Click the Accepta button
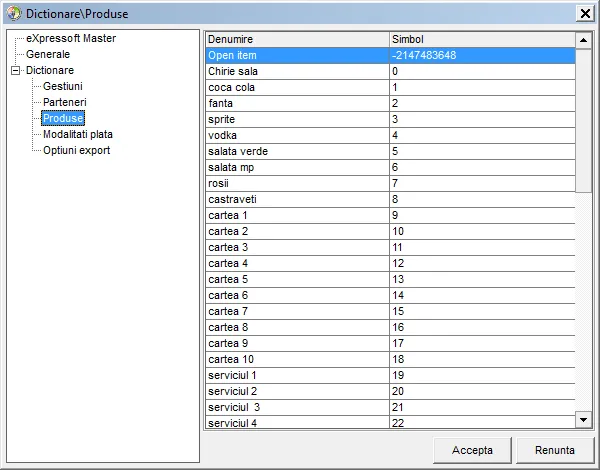The height and width of the screenshot is (470, 600). [x=472, y=450]
